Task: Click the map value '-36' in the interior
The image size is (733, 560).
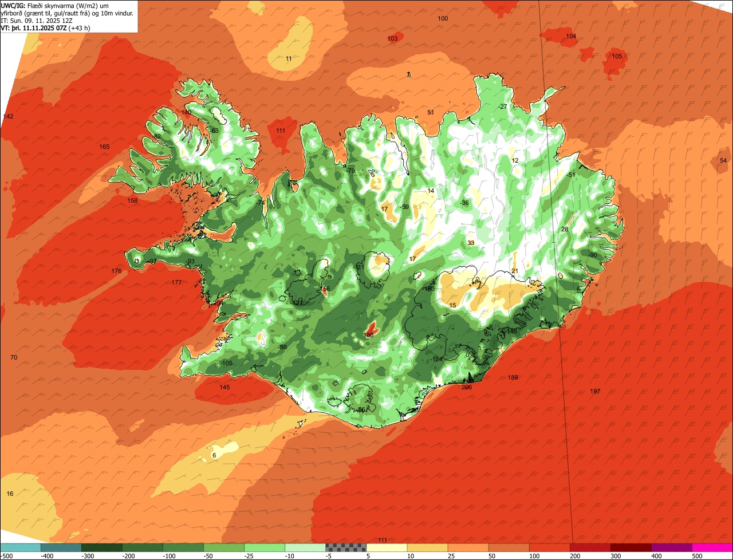Action: pyautogui.click(x=464, y=203)
